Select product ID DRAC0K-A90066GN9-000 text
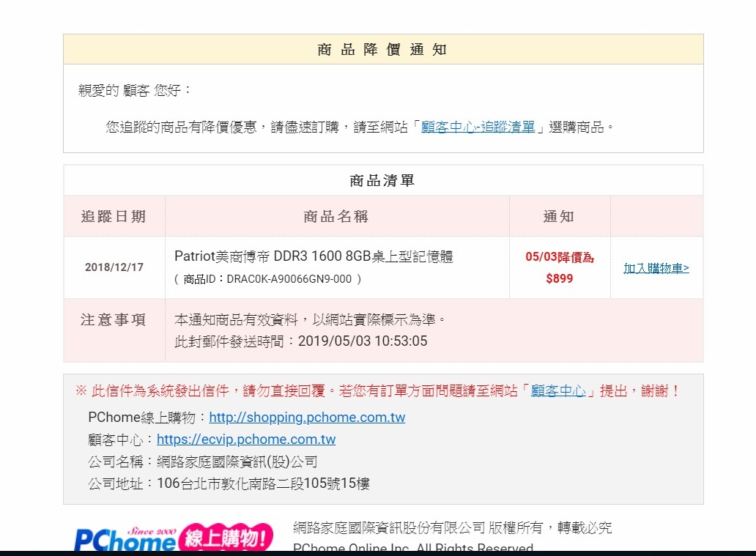 (x=289, y=279)
